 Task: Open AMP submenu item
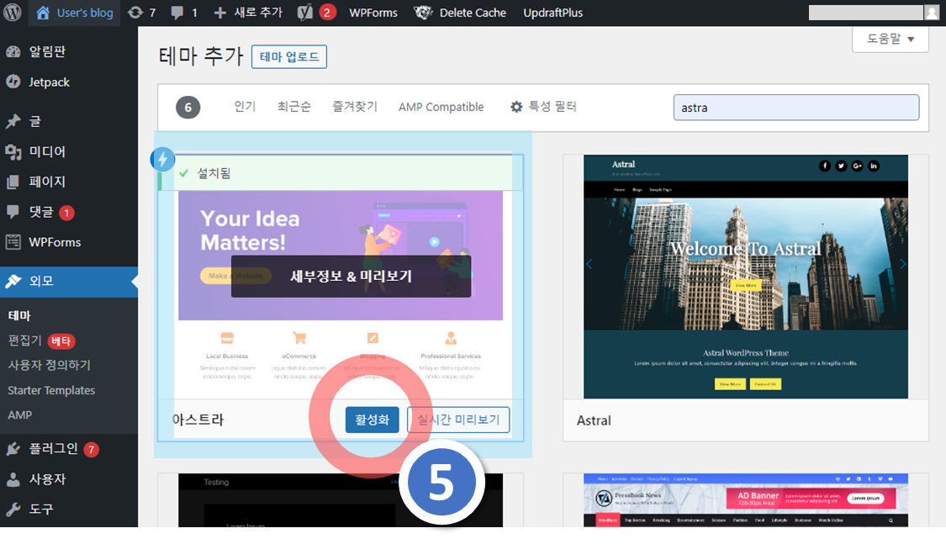click(20, 415)
